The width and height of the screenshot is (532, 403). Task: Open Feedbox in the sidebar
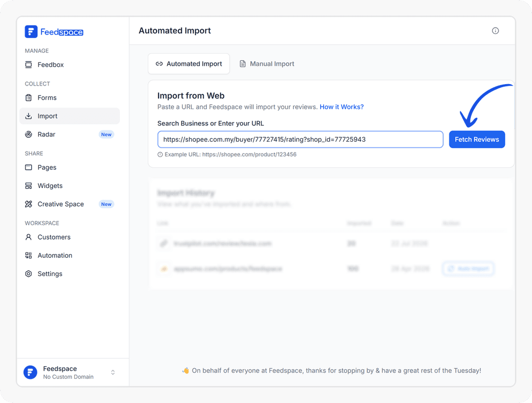[69, 65]
